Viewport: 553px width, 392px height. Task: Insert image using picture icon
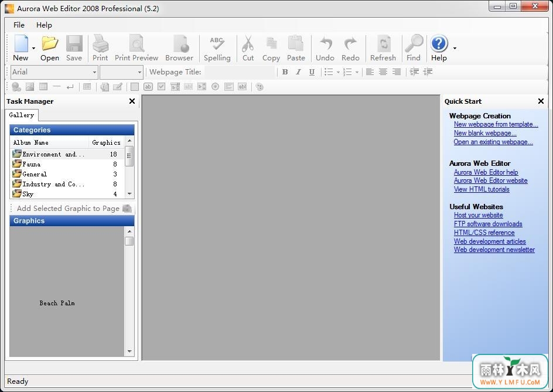30,87
